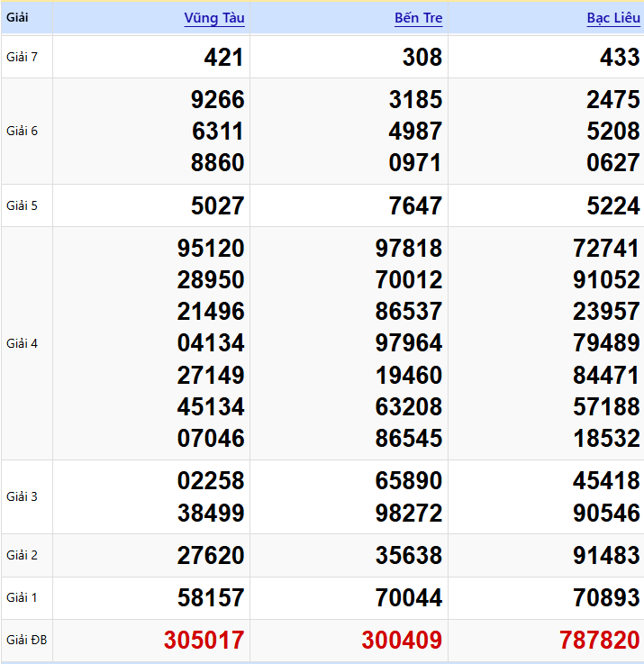
Task: Open the Bạc Liêu province link
Action: [612, 18]
